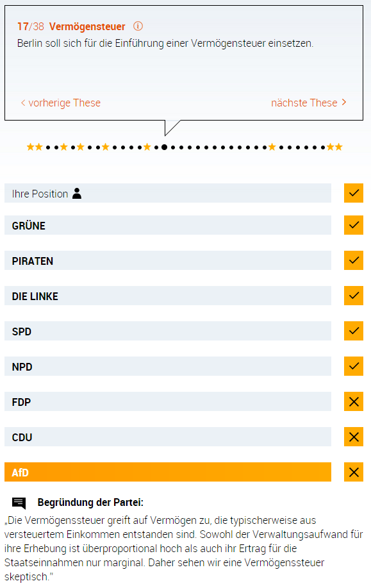Click the X icon next to AfD
Viewport: 371px width, 588px height.
click(x=354, y=472)
